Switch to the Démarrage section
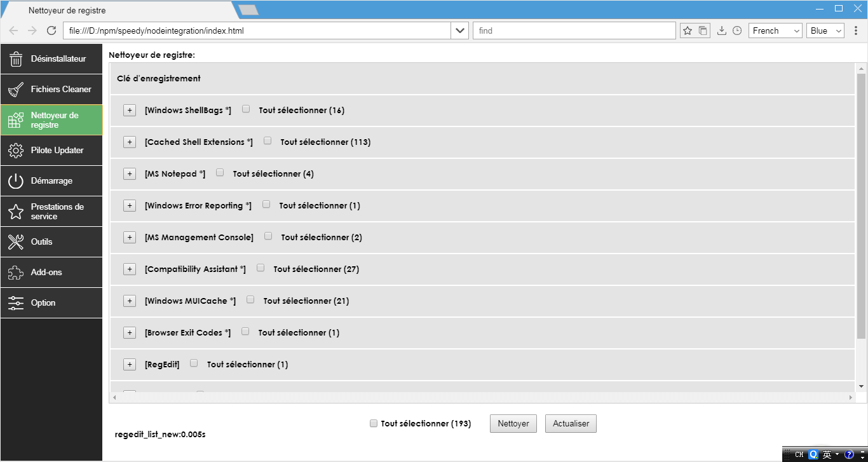Viewport: 868px width, 462px height. [x=51, y=180]
